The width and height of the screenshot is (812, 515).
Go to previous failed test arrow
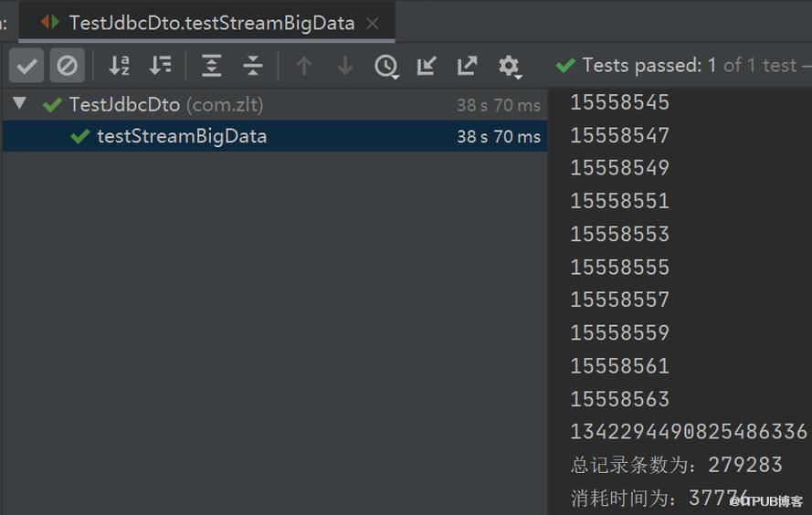[304, 66]
